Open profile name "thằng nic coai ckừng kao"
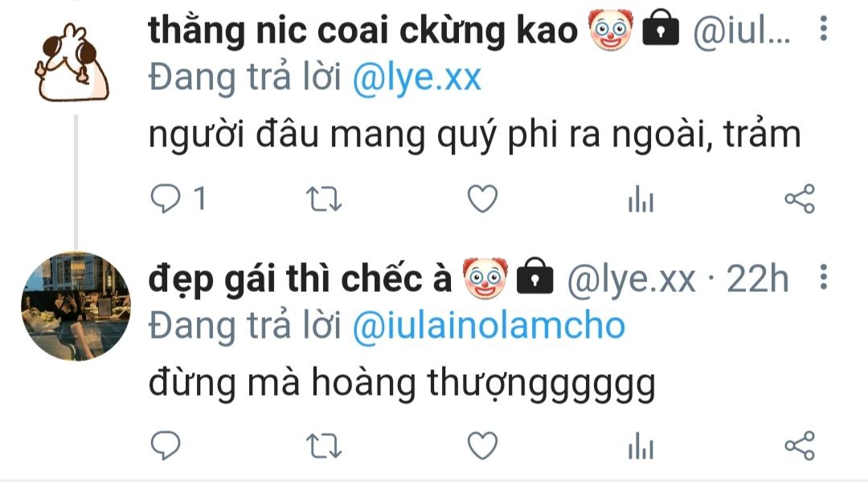868x485 pixels. pos(363,30)
